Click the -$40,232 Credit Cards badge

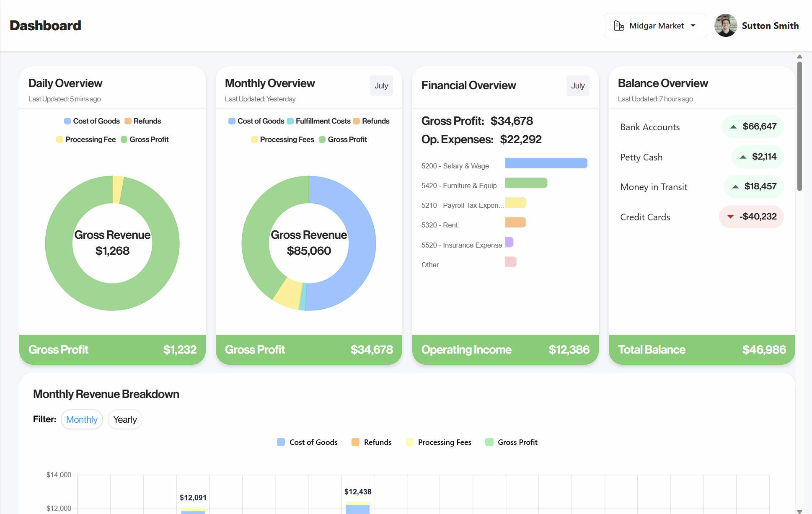(751, 217)
